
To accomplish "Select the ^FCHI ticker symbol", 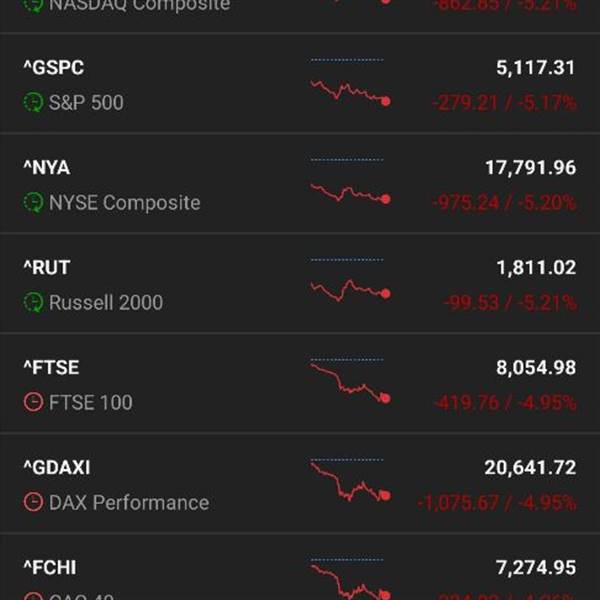I will coord(50,567).
